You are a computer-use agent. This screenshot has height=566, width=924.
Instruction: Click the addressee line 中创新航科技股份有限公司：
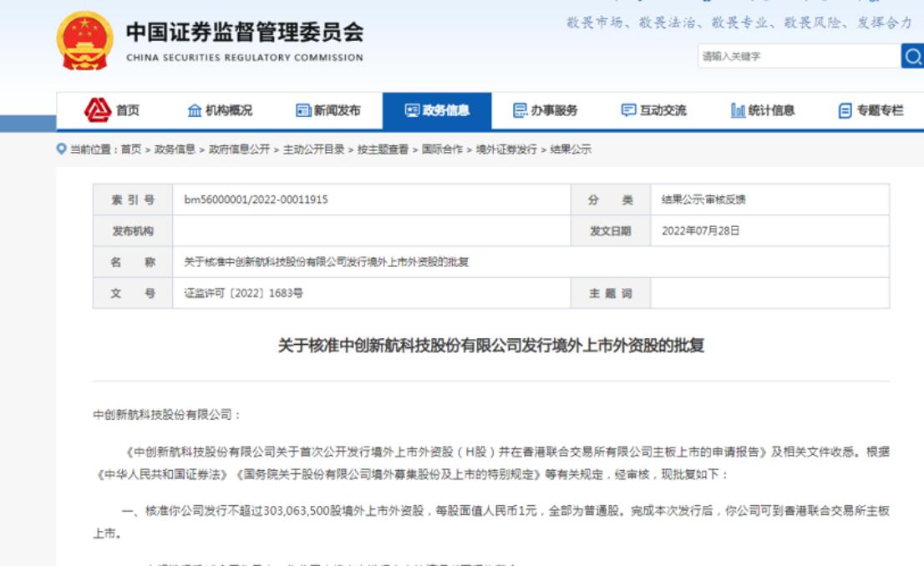[167, 415]
